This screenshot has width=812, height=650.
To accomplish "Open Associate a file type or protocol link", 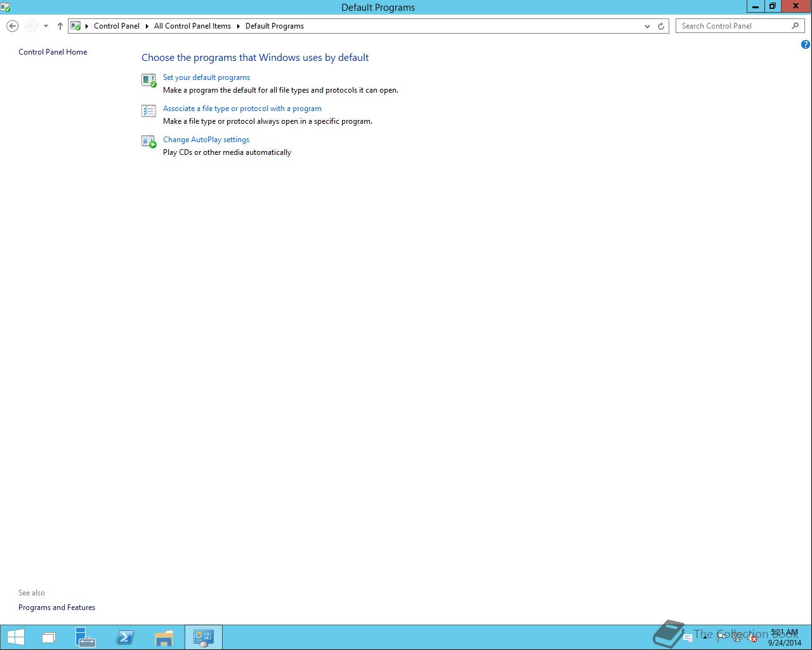I will (x=242, y=109).
